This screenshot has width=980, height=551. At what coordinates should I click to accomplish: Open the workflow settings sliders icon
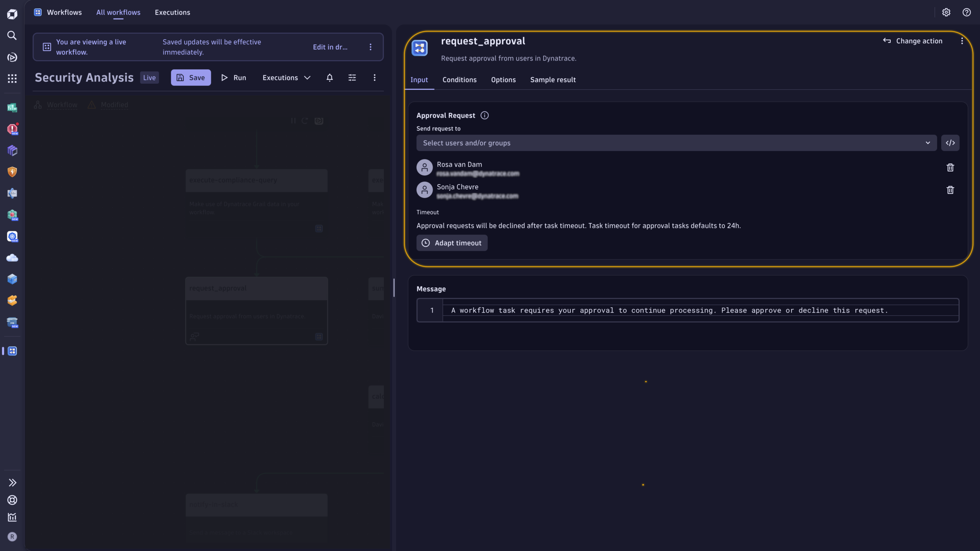[352, 77]
